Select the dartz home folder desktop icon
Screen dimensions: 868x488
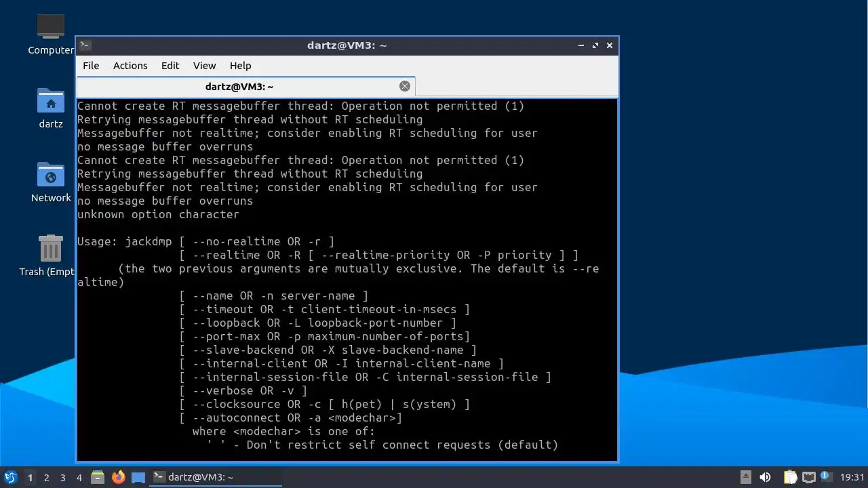[51, 108]
